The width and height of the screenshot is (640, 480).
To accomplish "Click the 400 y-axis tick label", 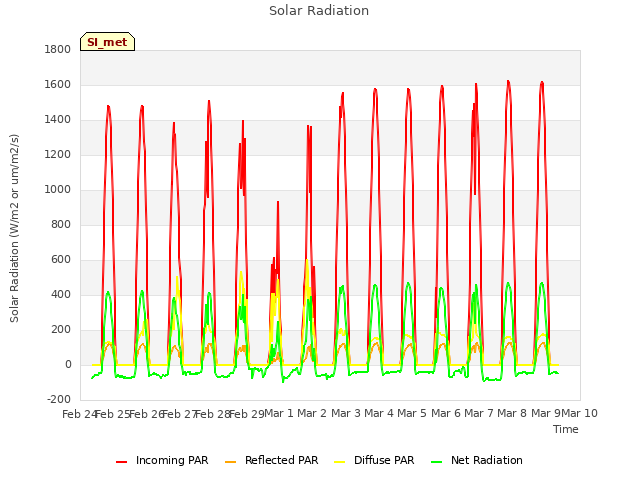I will click(61, 294).
